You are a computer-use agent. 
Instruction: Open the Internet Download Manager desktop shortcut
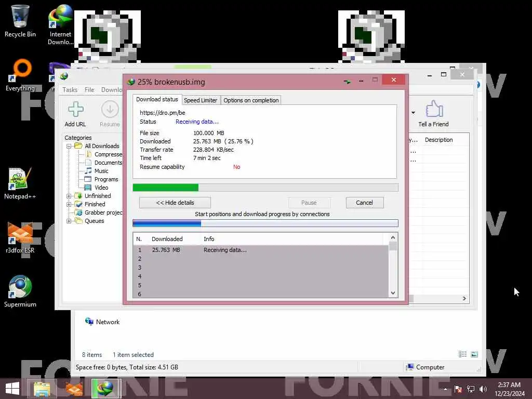pyautogui.click(x=60, y=24)
